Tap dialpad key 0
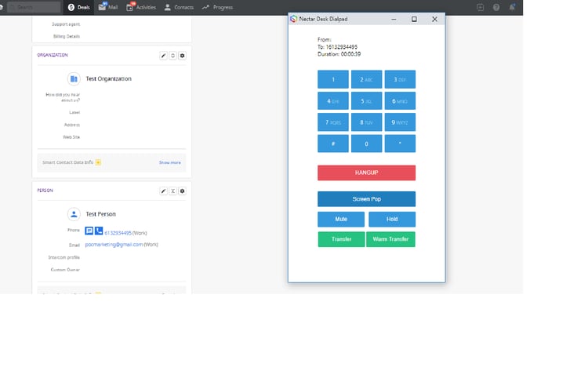 point(366,144)
